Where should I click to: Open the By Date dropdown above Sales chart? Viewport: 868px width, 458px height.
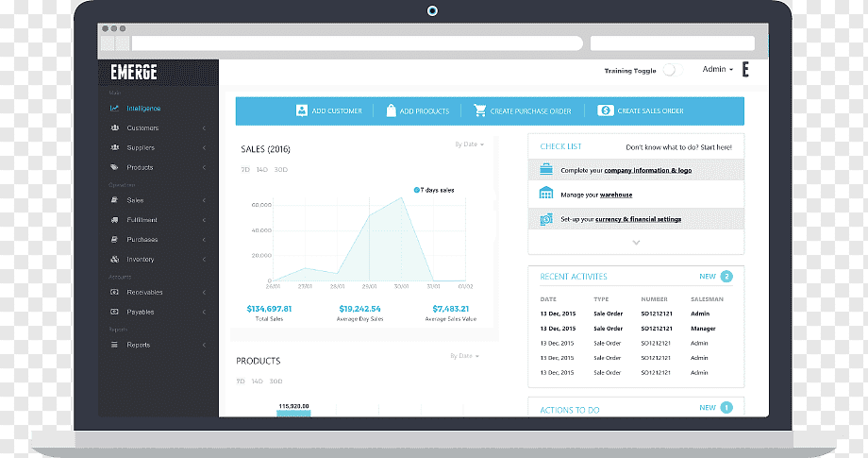[x=469, y=144]
